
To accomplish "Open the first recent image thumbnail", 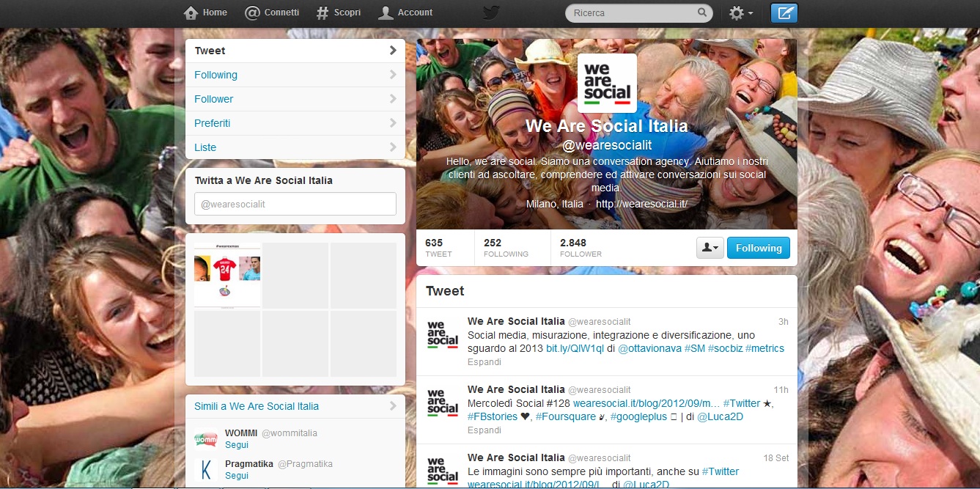I will 227,275.
